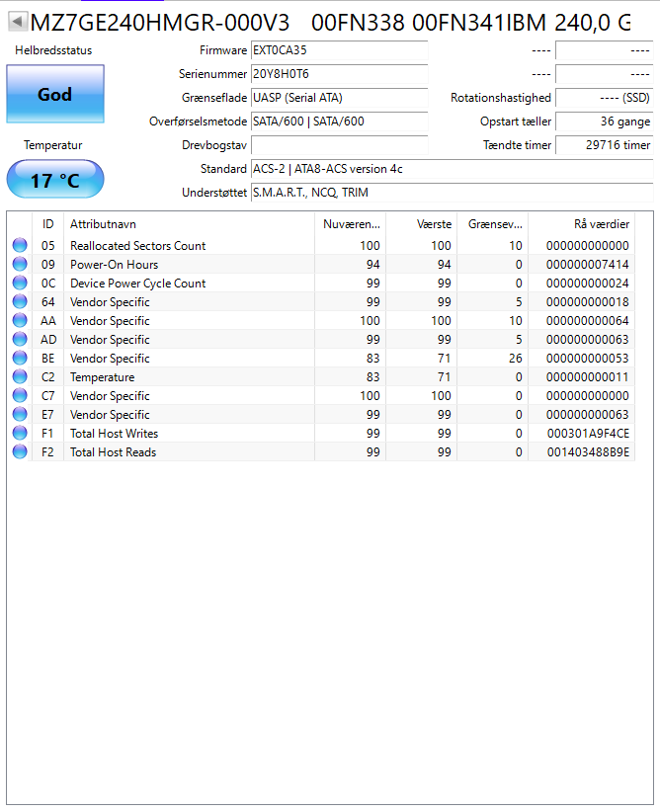This screenshot has height=812, width=660.
Task: Click the status orb for Device Power Cycle Count
Action: tap(20, 284)
